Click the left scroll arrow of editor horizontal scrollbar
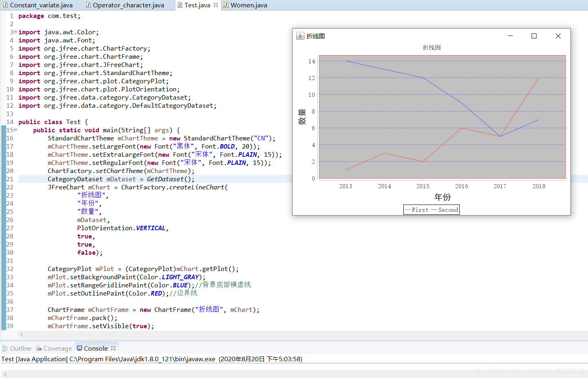This screenshot has width=588, height=378. pos(22,334)
